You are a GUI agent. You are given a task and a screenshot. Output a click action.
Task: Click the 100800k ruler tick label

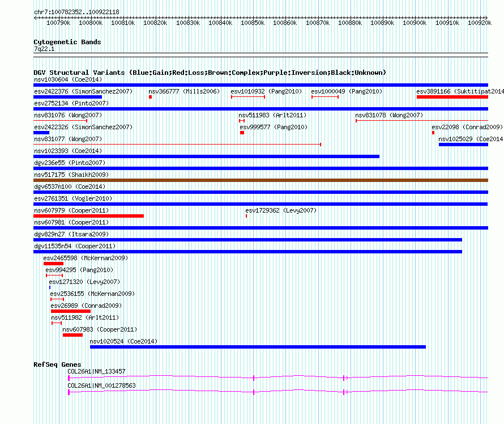click(91, 23)
